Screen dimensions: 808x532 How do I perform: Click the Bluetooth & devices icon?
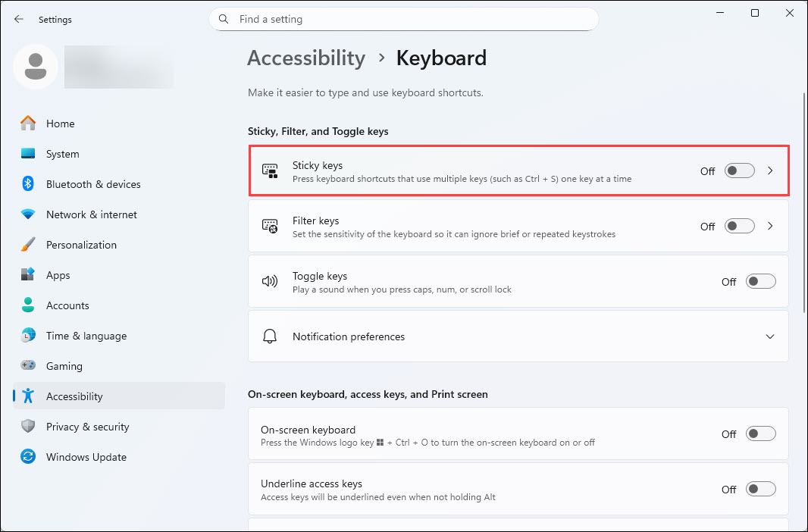point(28,184)
